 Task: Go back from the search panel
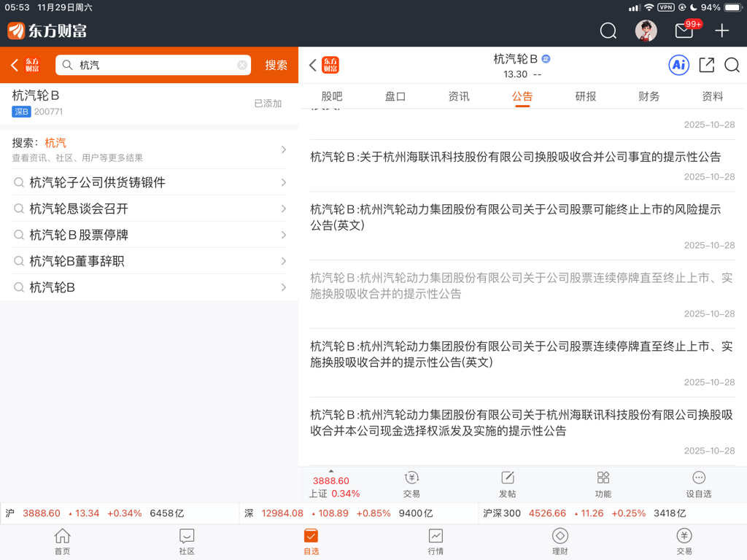[x=15, y=65]
